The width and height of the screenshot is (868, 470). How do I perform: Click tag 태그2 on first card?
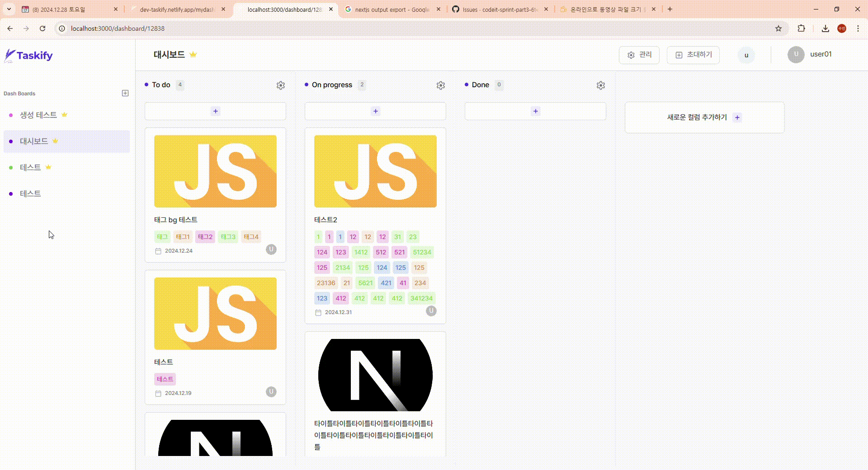(x=205, y=237)
